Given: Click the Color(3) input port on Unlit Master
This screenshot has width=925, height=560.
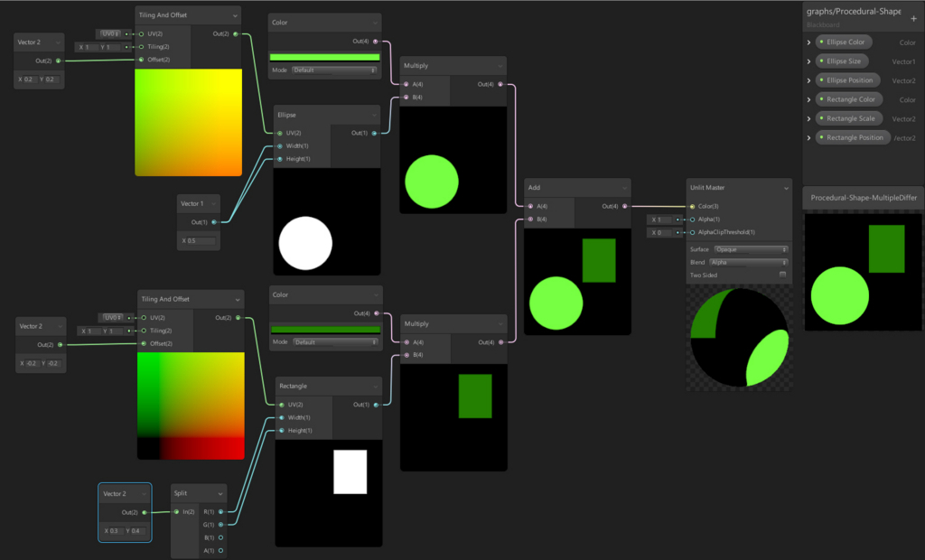Looking at the screenshot, I should (x=692, y=207).
